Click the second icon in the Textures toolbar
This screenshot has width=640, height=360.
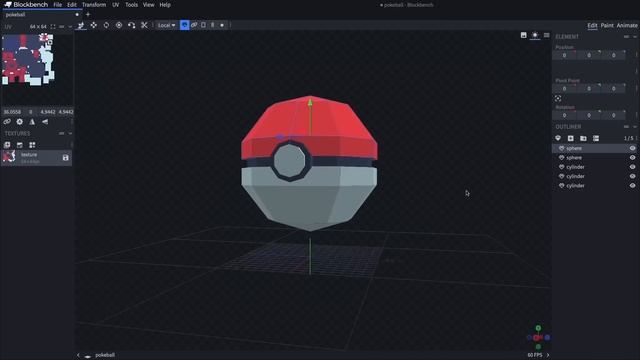[20, 145]
